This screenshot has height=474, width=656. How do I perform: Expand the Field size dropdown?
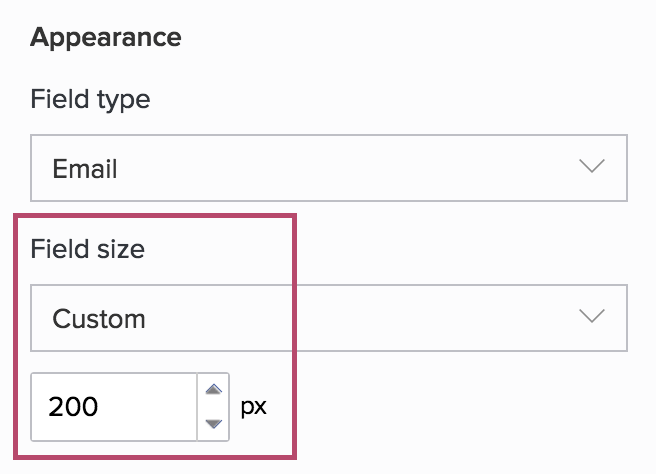328,318
